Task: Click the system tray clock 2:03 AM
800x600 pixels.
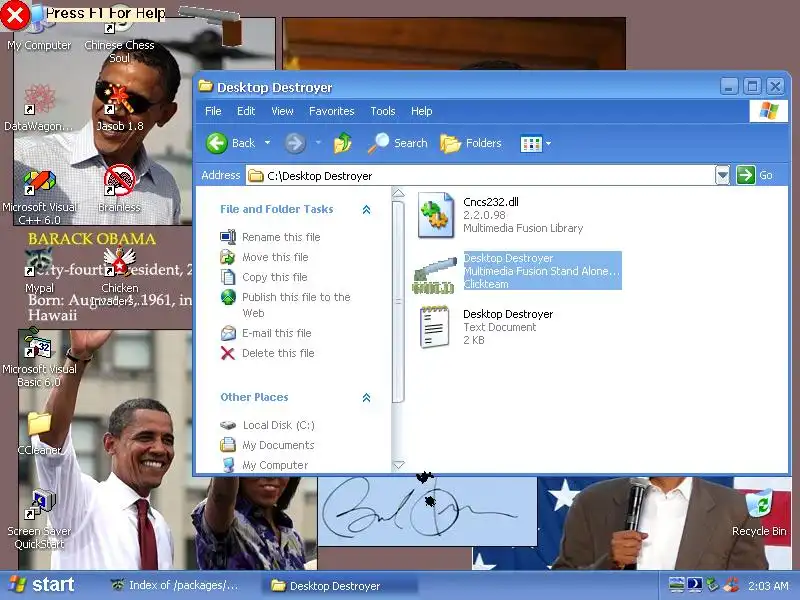Action: (768, 586)
